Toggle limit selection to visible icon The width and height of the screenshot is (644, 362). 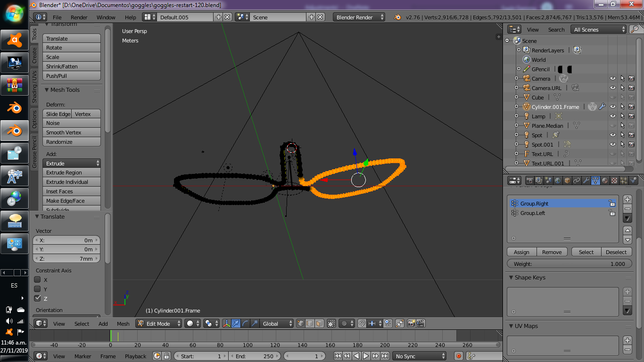click(331, 323)
